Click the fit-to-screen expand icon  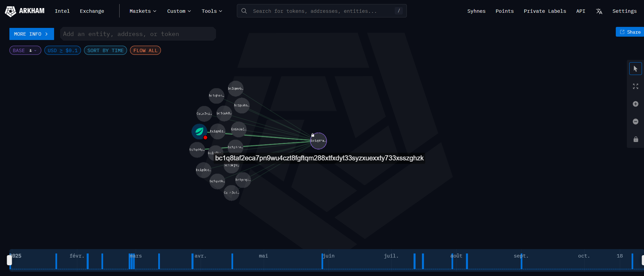(x=635, y=86)
